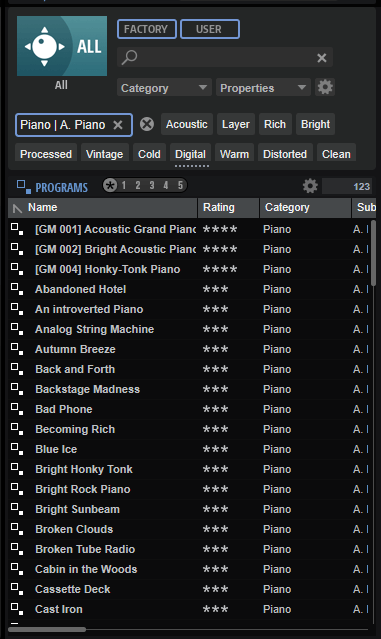This screenshot has height=639, width=381.
Task: Toggle the Vintage attribute tag
Action: [105, 153]
